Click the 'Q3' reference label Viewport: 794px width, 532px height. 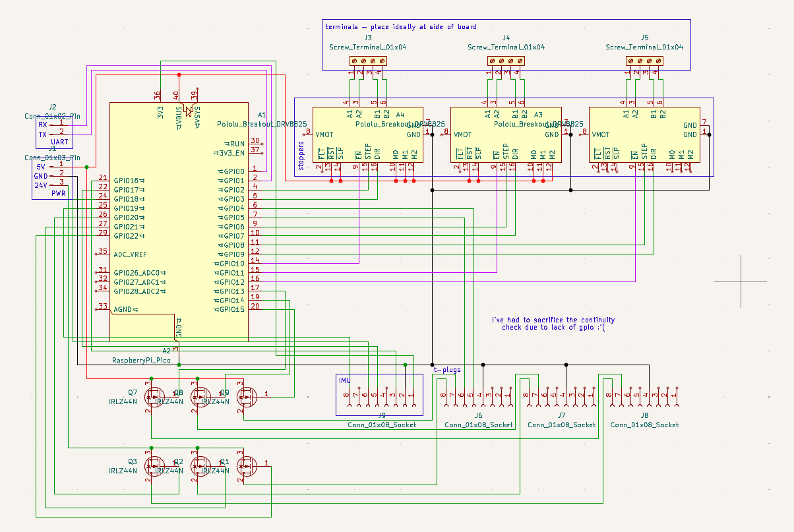click(133, 461)
